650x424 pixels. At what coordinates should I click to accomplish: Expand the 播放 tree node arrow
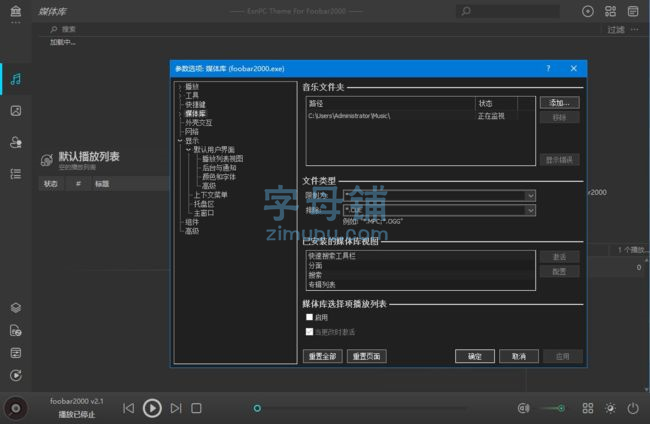pyautogui.click(x=180, y=87)
